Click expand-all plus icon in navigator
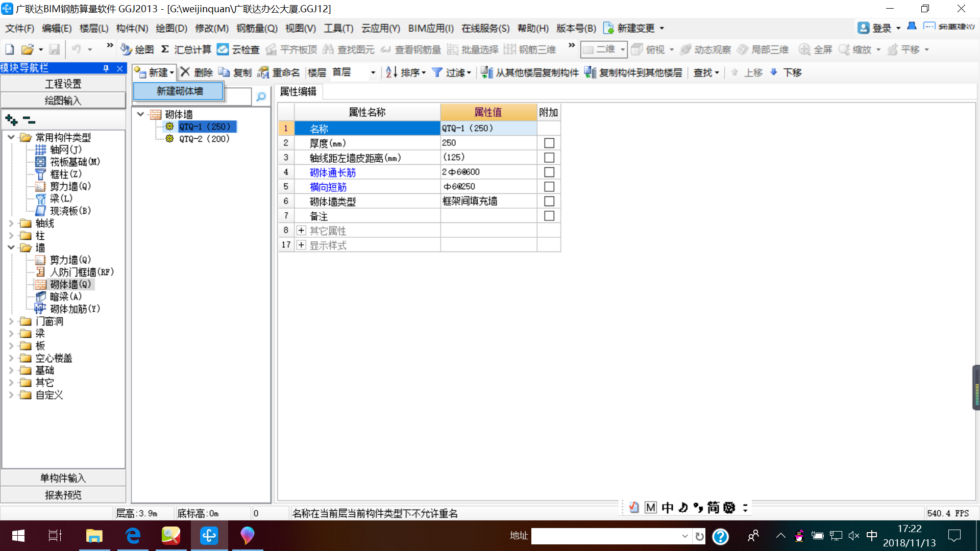Screen dimensions: 980x551 11,120
